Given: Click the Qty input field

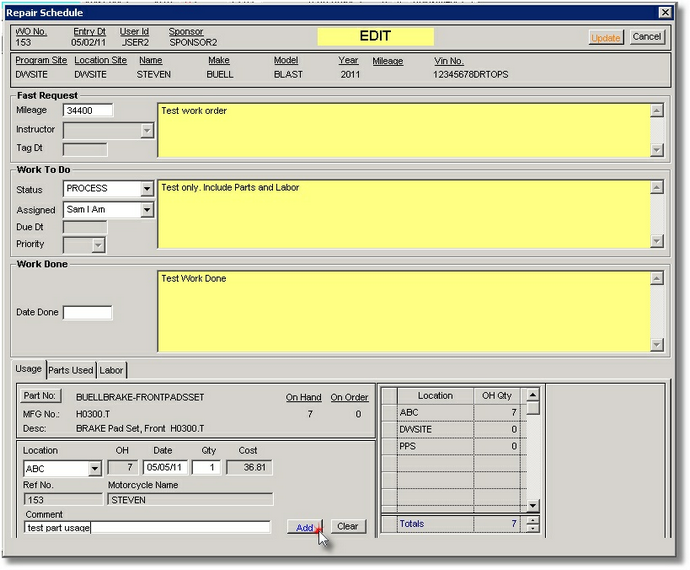Looking at the screenshot, I should (206, 467).
